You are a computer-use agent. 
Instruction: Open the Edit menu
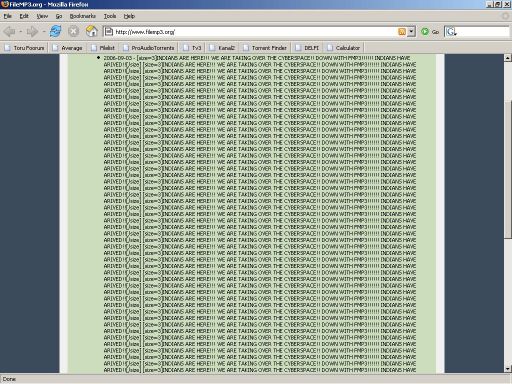click(24, 16)
